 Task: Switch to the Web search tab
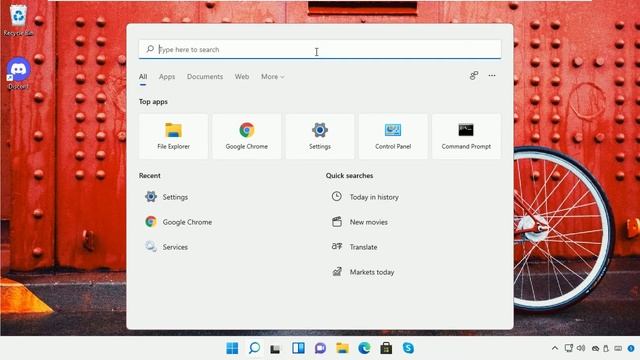(242, 77)
